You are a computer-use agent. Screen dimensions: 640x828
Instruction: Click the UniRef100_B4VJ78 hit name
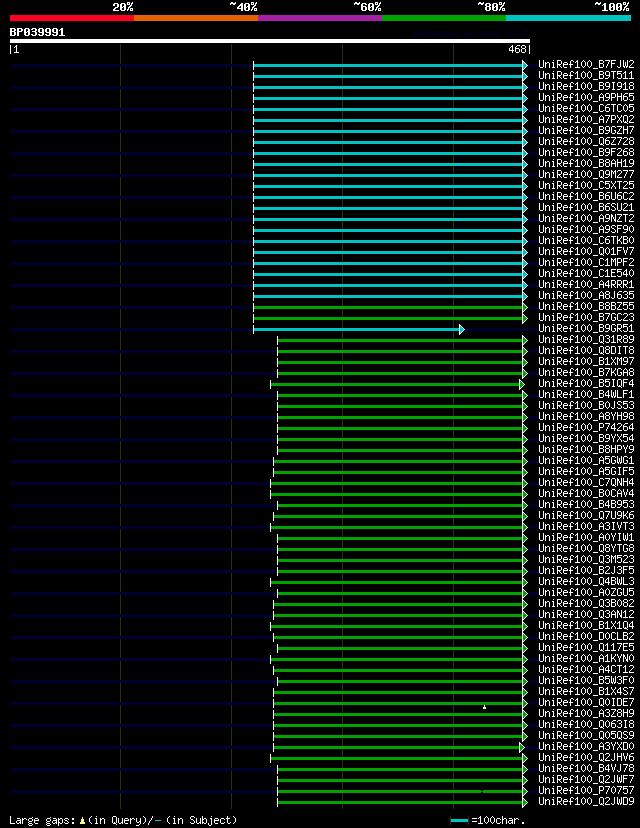tap(586, 768)
